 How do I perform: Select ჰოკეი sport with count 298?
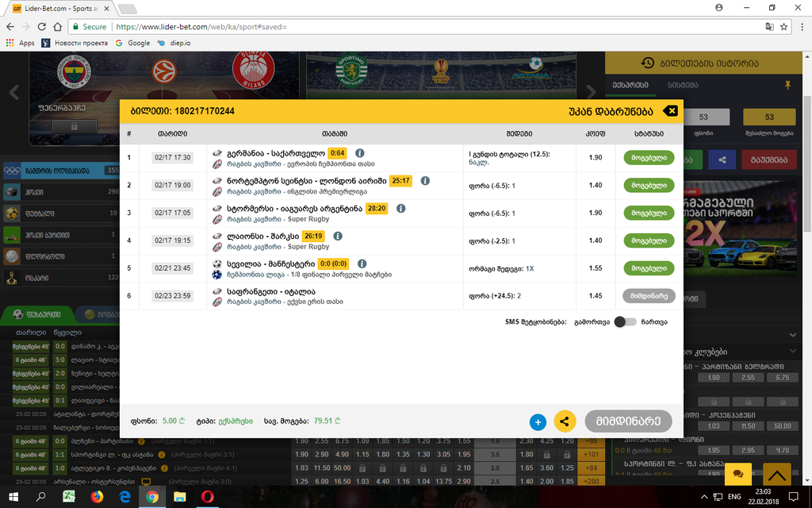coord(61,192)
